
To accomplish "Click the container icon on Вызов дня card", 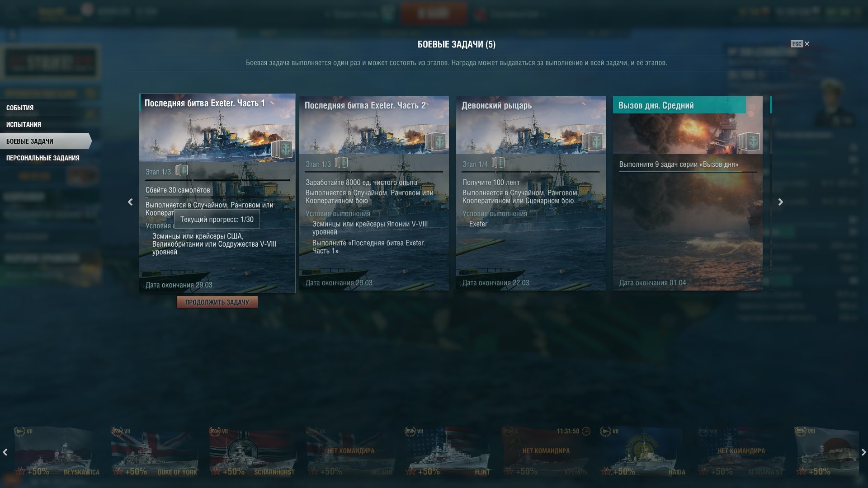I will [x=749, y=141].
